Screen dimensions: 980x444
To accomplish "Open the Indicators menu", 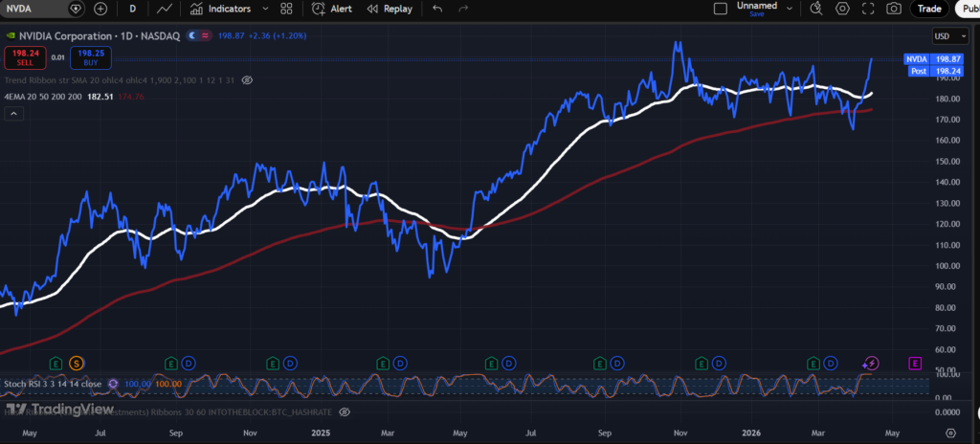I will [x=220, y=9].
